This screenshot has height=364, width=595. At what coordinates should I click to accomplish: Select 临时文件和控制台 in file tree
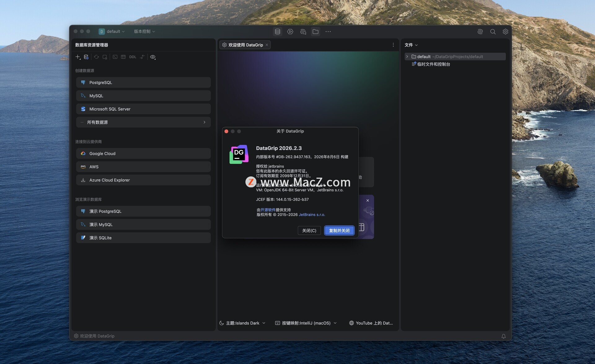[x=434, y=64]
